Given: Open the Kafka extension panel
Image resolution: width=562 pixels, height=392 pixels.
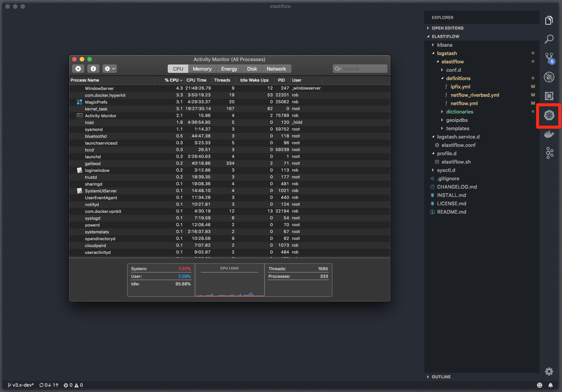Looking at the screenshot, I should [549, 153].
